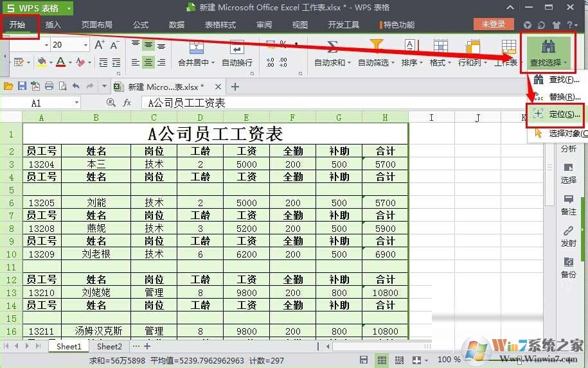Click the red font color A swatch
588x368 pixels.
(60, 62)
